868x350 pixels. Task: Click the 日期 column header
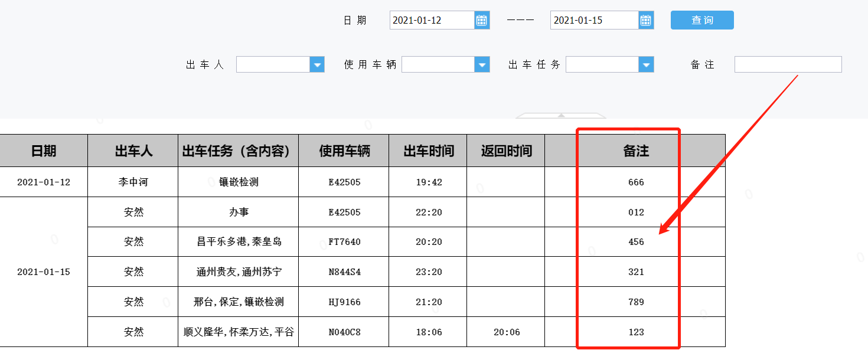pos(44,151)
